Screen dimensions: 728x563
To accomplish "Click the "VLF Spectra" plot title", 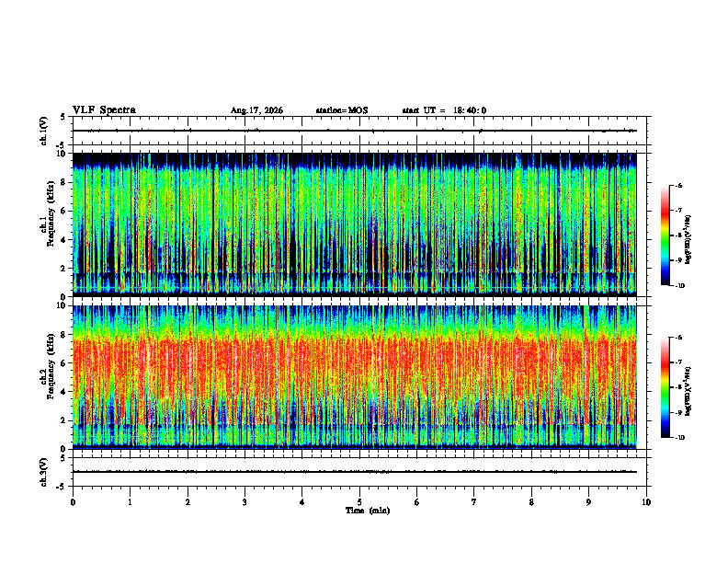I will (x=104, y=110).
